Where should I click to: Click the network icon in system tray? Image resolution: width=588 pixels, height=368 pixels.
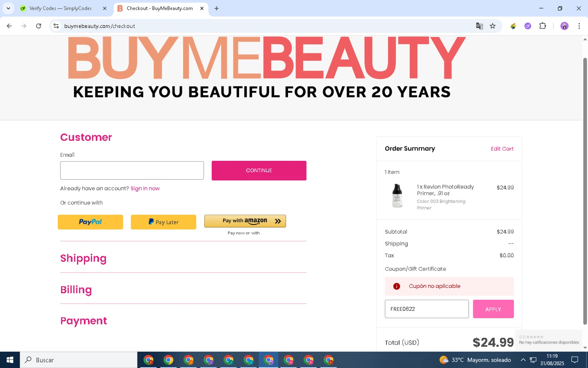[533, 360]
